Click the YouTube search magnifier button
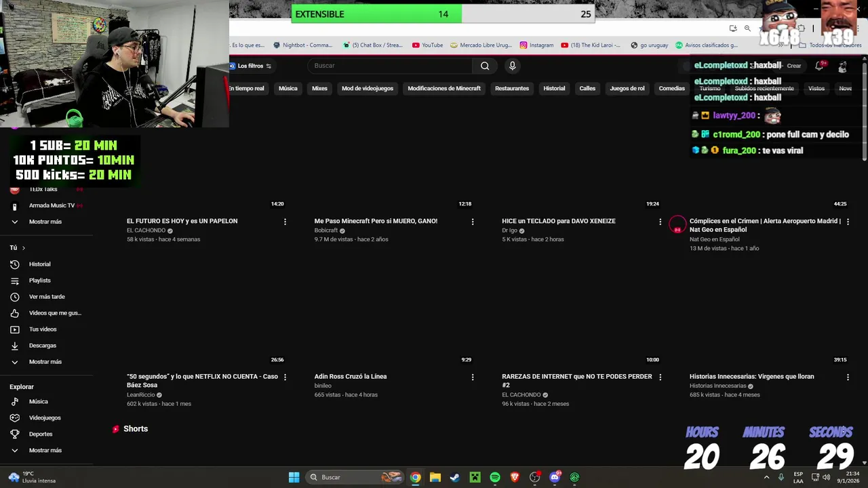 [485, 66]
